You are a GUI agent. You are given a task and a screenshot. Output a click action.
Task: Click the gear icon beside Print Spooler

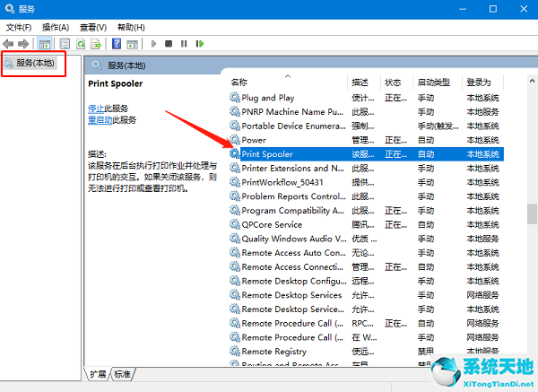tap(235, 153)
